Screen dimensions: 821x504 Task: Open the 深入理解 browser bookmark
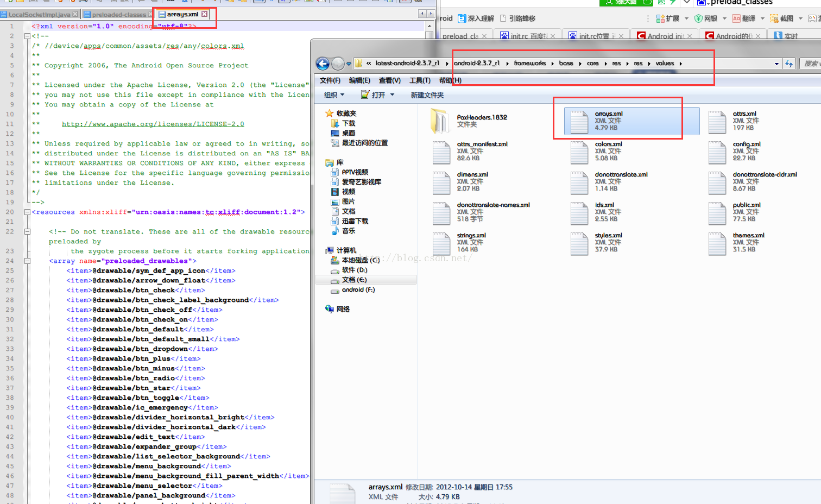pyautogui.click(x=476, y=18)
